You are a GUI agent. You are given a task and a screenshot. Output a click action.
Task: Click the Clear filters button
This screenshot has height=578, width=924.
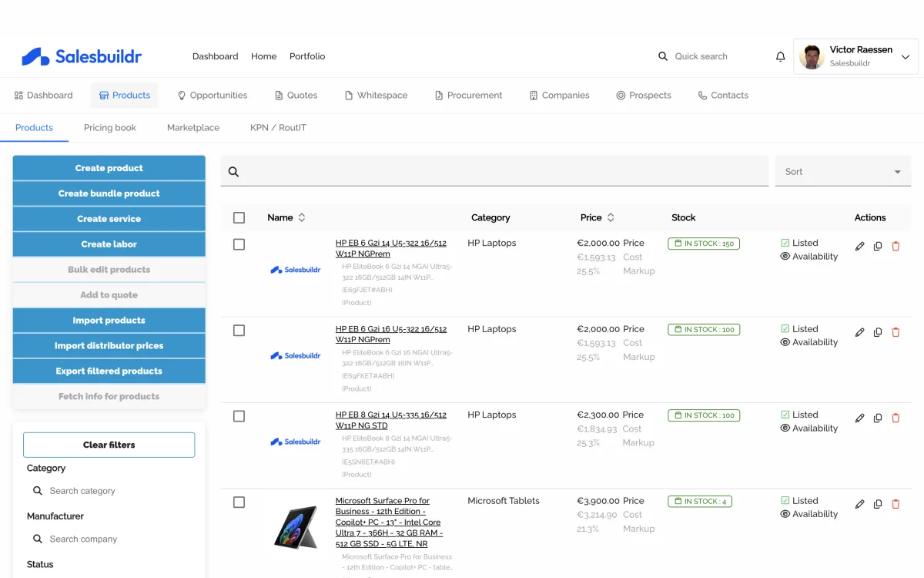[x=109, y=445]
